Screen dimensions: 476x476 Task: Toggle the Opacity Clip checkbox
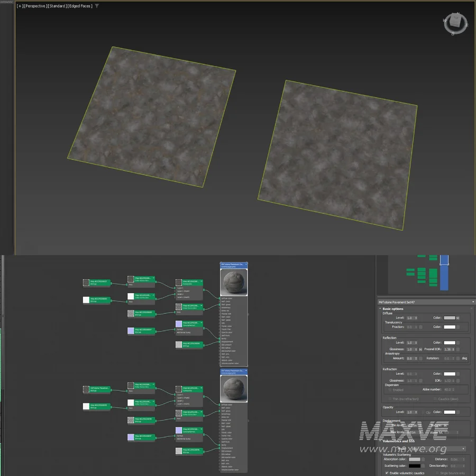pyautogui.click(x=424, y=412)
